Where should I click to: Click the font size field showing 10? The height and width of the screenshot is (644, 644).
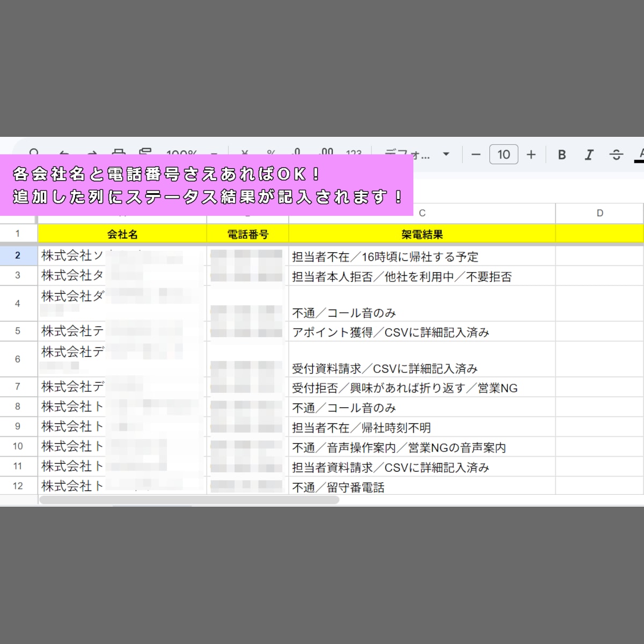tap(503, 155)
